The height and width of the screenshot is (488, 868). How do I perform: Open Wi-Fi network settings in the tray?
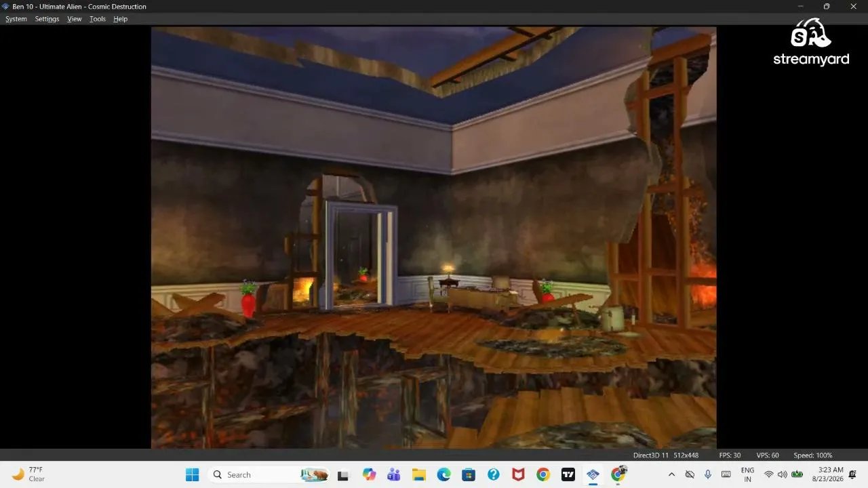(769, 474)
